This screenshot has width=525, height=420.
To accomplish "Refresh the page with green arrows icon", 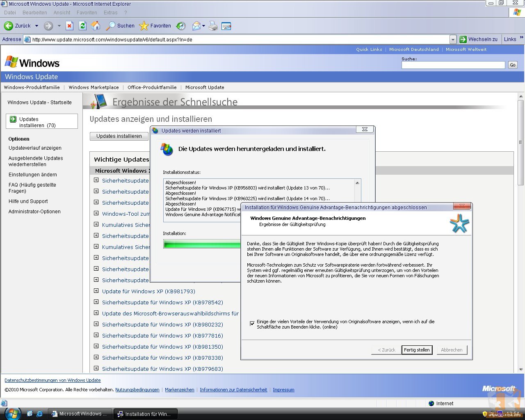I will tap(82, 26).
